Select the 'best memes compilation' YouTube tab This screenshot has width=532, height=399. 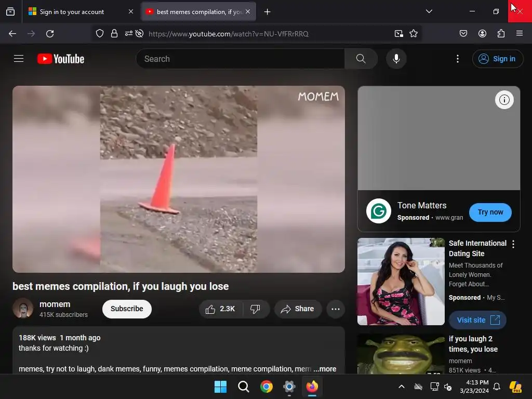pos(198,11)
